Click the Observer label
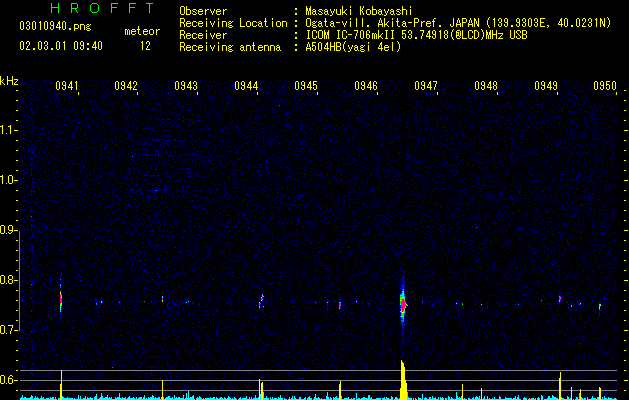629x400 pixels. pyautogui.click(x=203, y=11)
